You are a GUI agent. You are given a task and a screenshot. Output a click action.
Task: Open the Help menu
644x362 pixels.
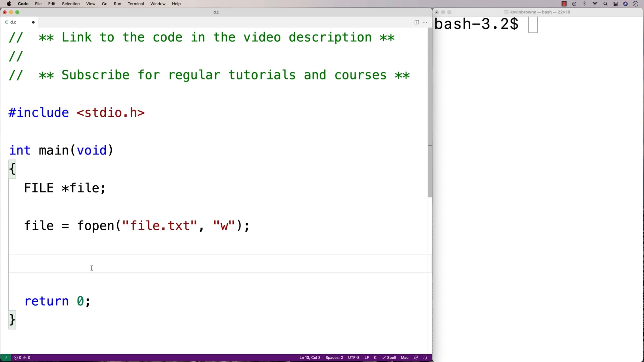tap(176, 4)
